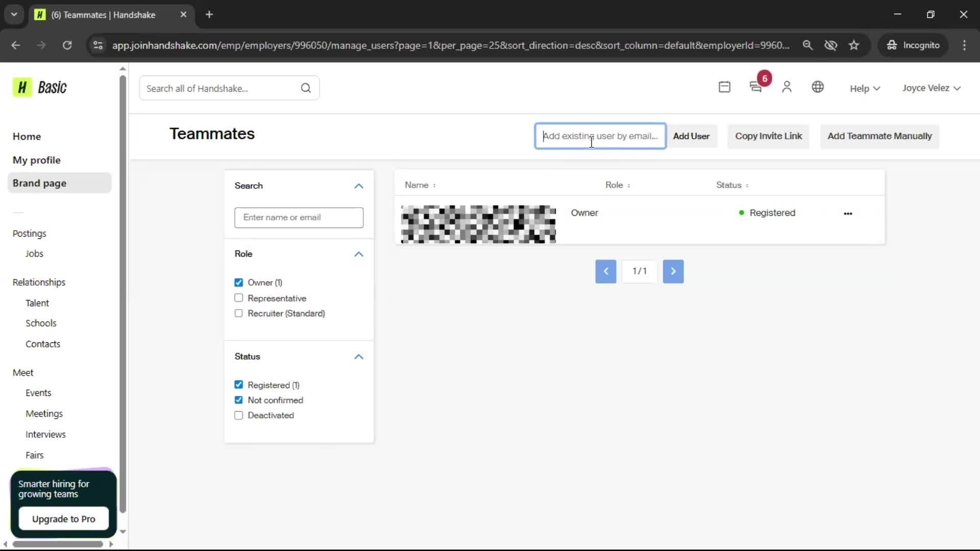
Task: Click the sidebar vertical scrollbar
Action: click(x=122, y=293)
